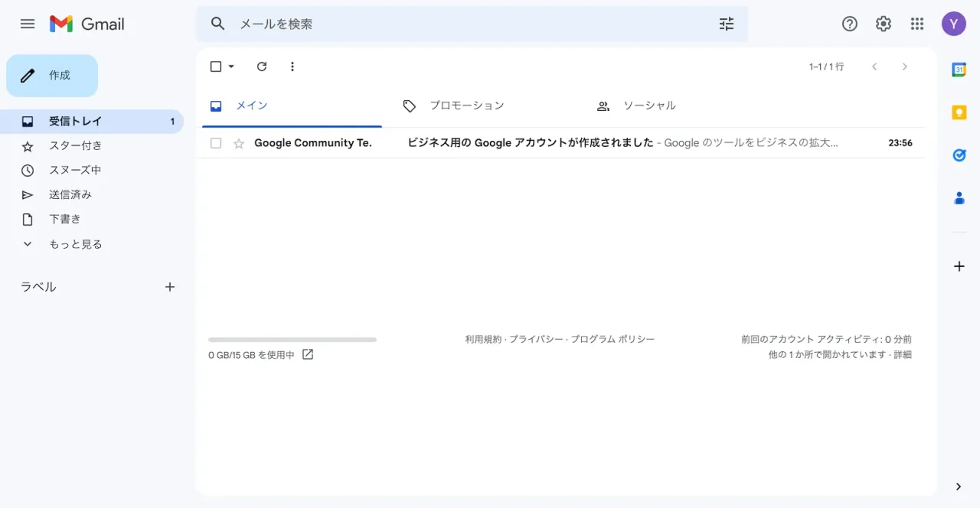The width and height of the screenshot is (980, 508).
Task: Refresh the inbox
Action: [x=262, y=67]
